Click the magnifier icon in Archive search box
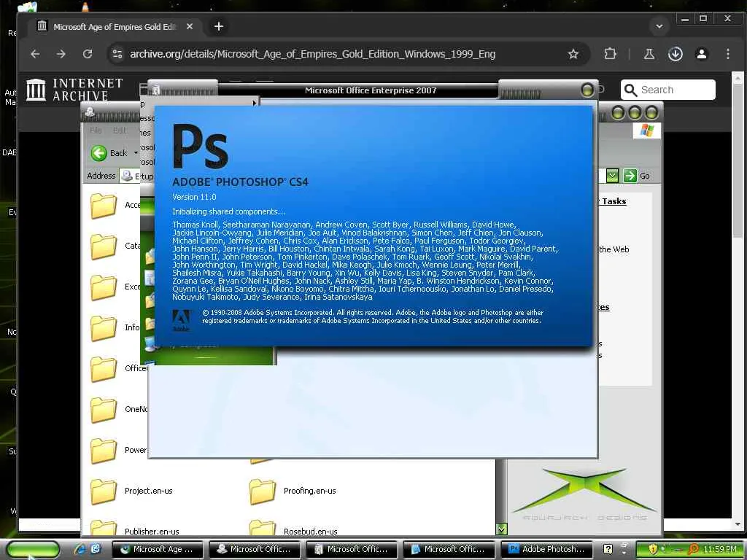747x560 pixels. 631,90
